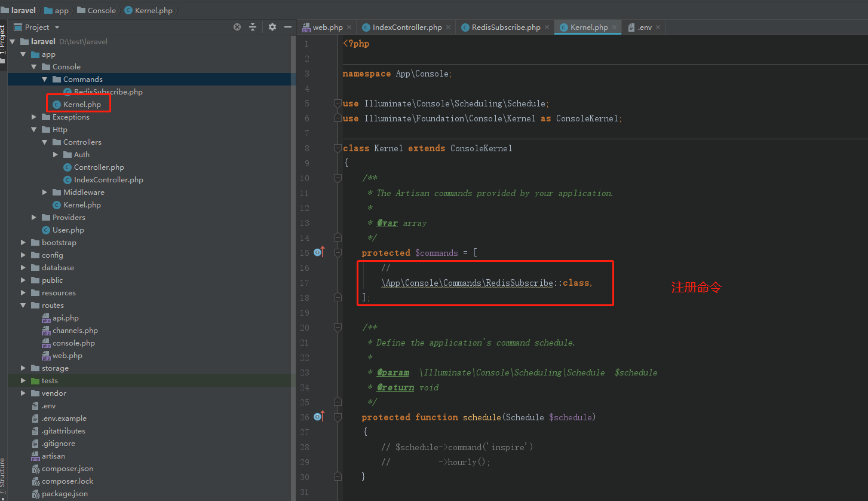This screenshot has width=868, height=501.
Task: Collapse the Controllers folder
Action: point(45,142)
